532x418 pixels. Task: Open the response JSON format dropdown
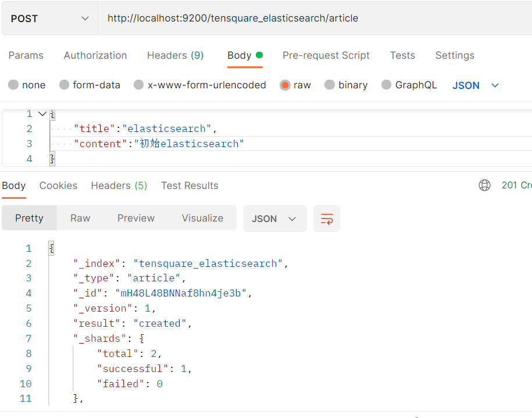pos(274,219)
